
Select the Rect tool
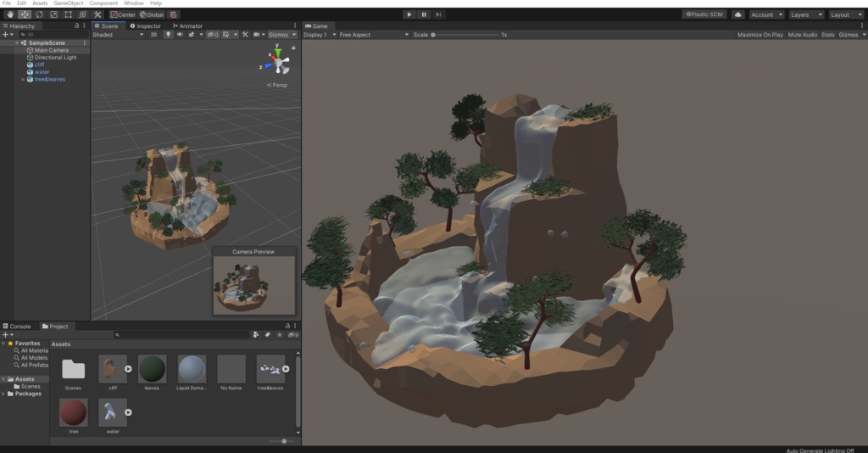(68, 14)
